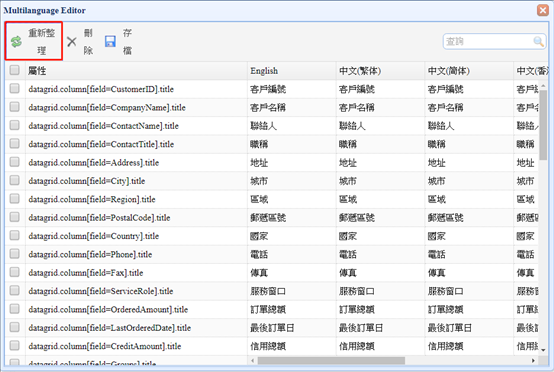Check the Phone row checkbox
This screenshot has width=554, height=372.
[x=14, y=254]
